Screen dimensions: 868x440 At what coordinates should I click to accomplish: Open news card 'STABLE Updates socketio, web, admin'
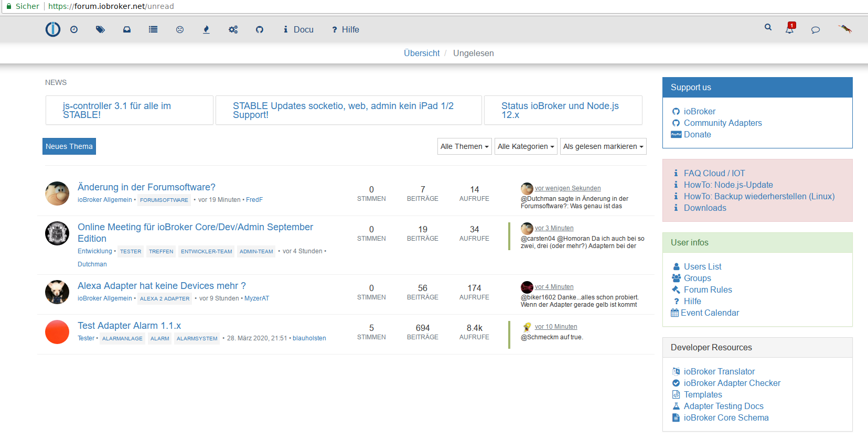pos(349,110)
